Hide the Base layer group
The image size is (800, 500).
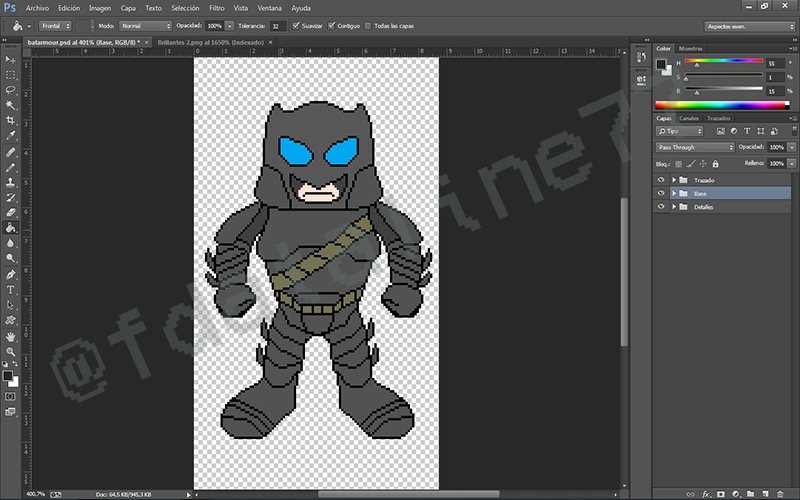[661, 193]
